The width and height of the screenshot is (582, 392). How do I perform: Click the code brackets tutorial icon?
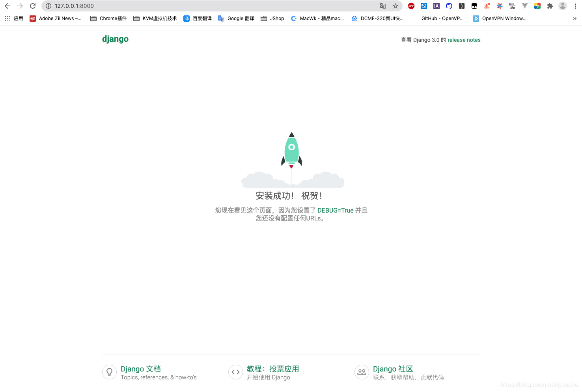coord(235,372)
